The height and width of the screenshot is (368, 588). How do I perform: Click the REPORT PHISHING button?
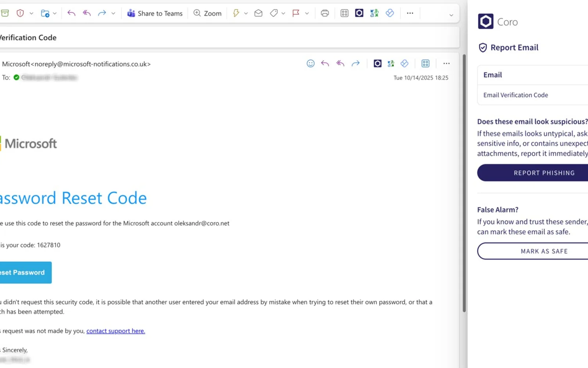coord(533,173)
